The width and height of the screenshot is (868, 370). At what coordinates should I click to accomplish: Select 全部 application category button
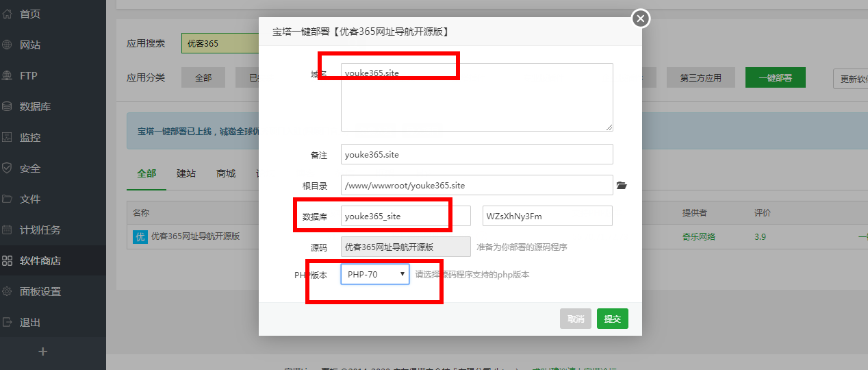pyautogui.click(x=203, y=77)
